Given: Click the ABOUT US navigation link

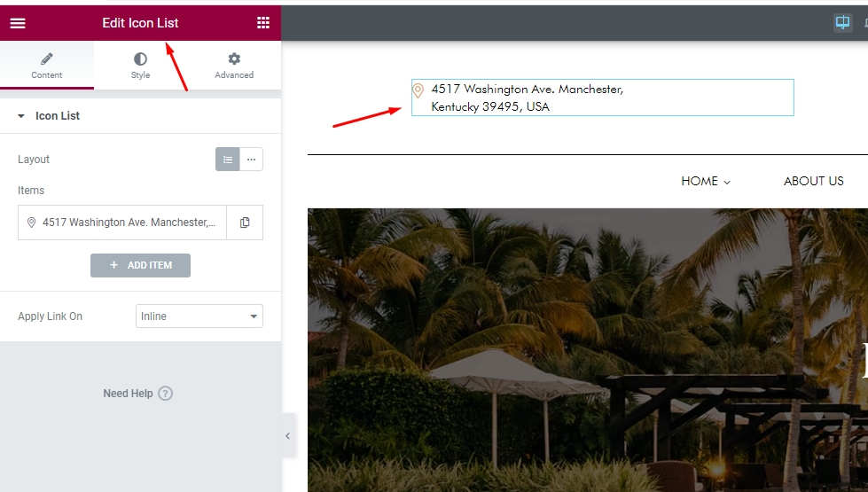Looking at the screenshot, I should pos(813,181).
